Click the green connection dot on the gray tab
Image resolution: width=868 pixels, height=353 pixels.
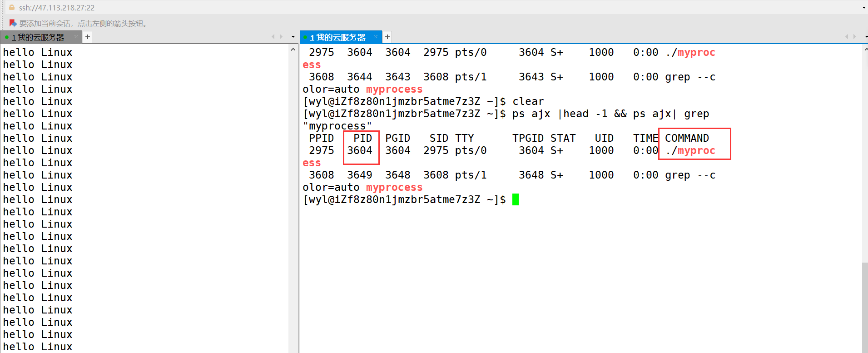click(x=7, y=37)
